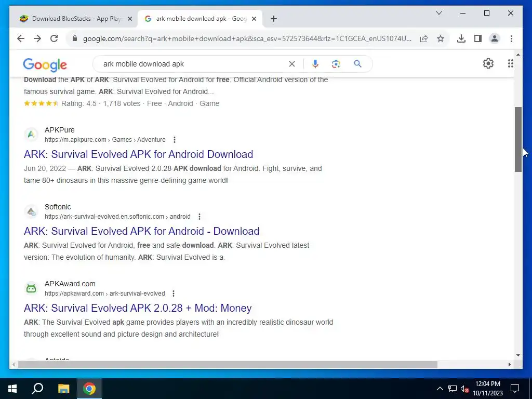
Task: Open APKPure ARK: Survival Evolved APK link
Action: [138, 154]
